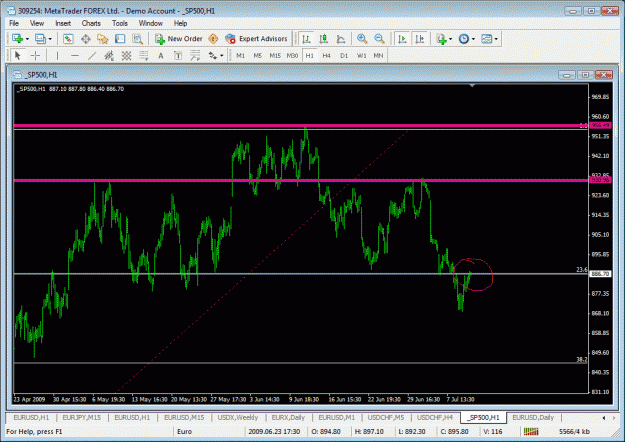Pick the diagonal Trendline tool
The width and height of the screenshot is (625, 442).
(x=92, y=55)
